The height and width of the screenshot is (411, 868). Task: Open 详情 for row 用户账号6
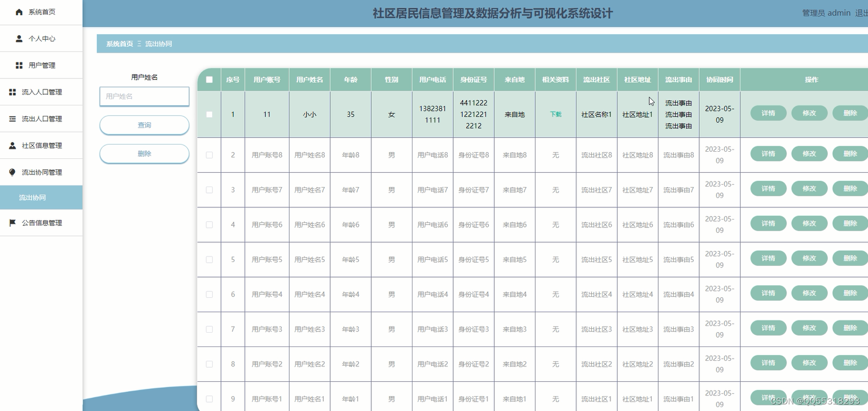(769, 223)
